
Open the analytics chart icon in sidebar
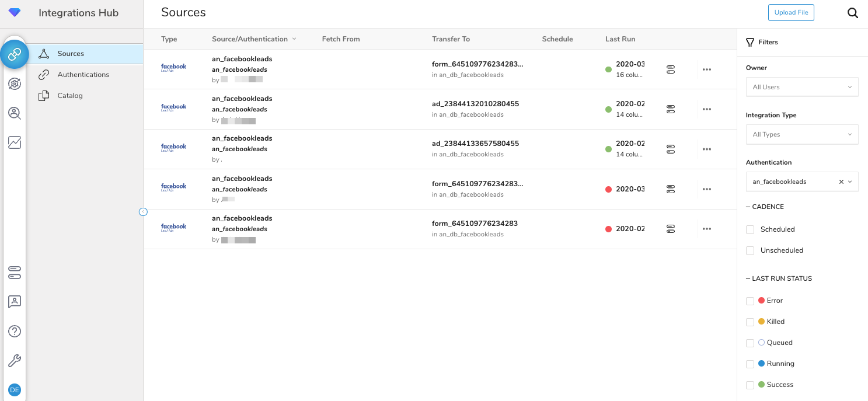tap(15, 142)
